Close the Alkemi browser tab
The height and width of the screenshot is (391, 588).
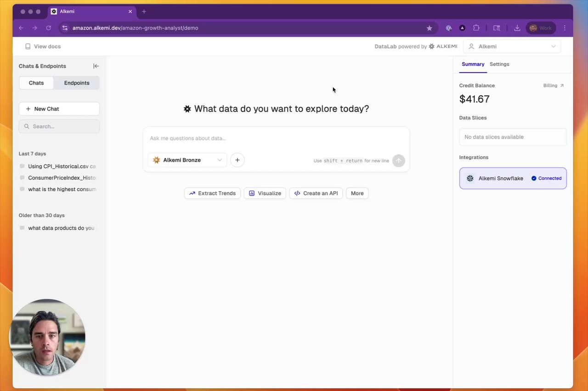tap(130, 11)
